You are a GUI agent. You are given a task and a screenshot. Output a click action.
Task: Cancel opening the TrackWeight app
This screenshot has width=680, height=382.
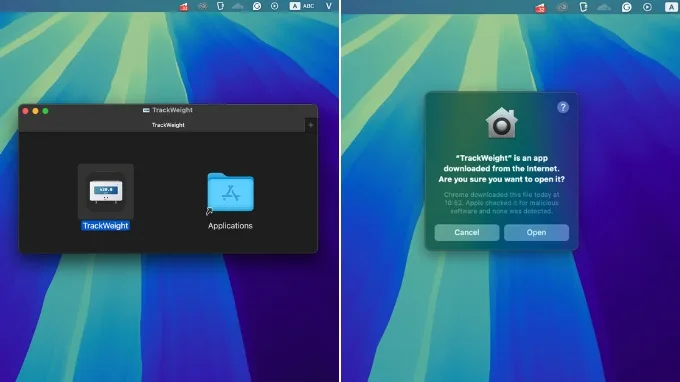[x=467, y=232]
